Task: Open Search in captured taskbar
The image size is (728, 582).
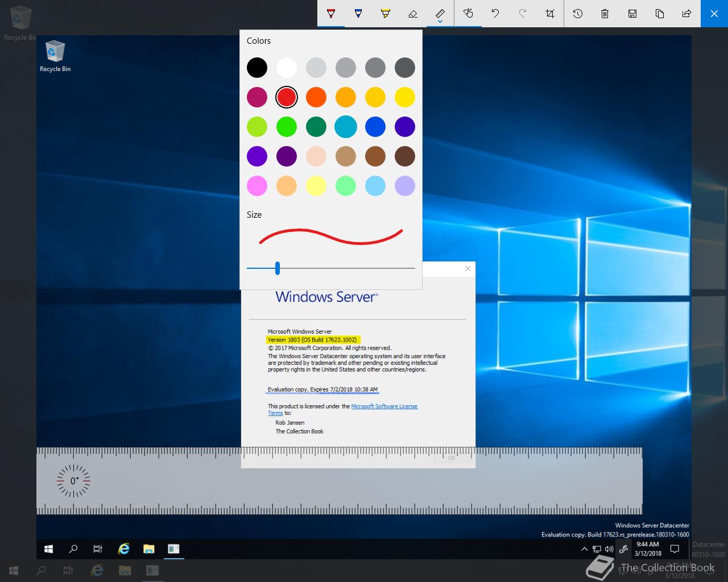Action: click(73, 548)
